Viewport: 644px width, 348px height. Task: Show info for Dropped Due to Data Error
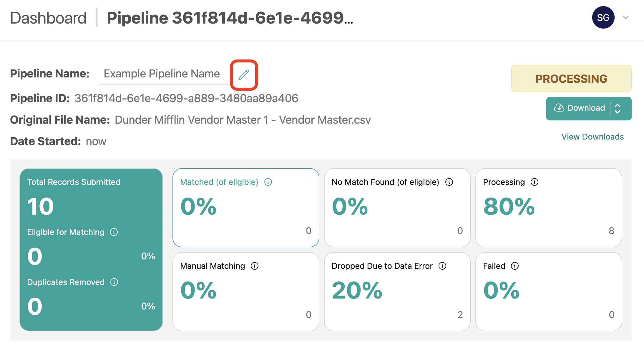pyautogui.click(x=442, y=266)
